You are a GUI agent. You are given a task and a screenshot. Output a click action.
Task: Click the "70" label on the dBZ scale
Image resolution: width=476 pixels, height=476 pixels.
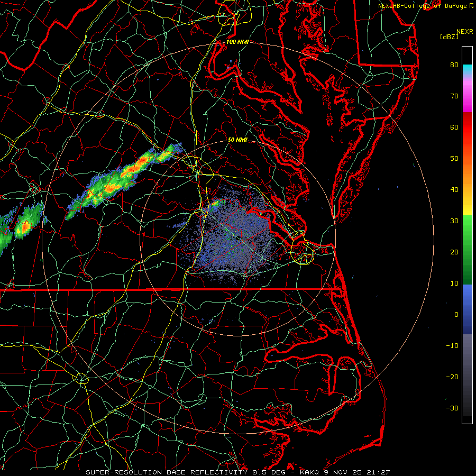point(454,96)
